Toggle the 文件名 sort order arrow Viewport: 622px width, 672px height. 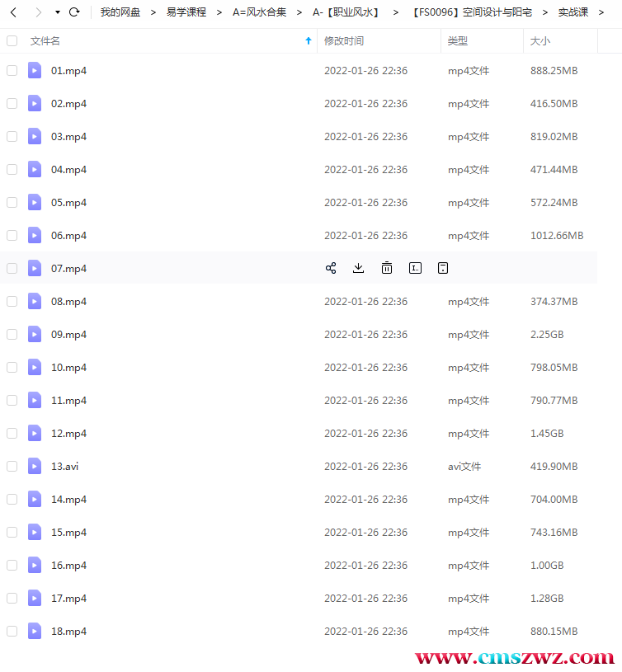point(309,40)
